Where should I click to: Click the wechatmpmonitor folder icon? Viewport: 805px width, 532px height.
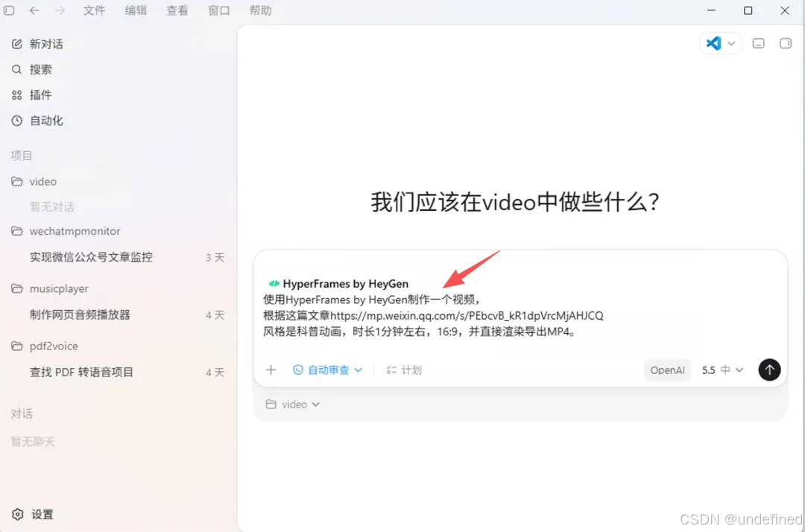tap(17, 231)
